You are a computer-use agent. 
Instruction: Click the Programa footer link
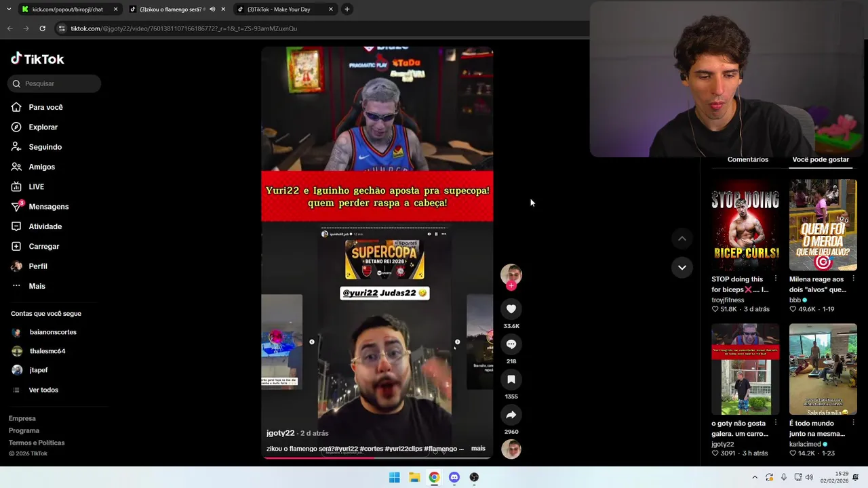click(x=24, y=430)
